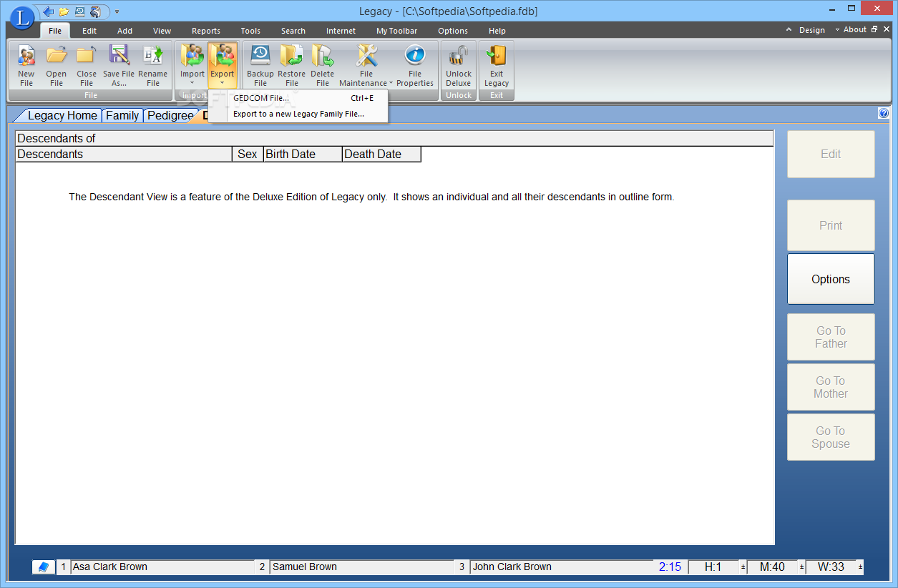Click the File Properties info icon
Screen dimensions: 898x588
(415, 55)
